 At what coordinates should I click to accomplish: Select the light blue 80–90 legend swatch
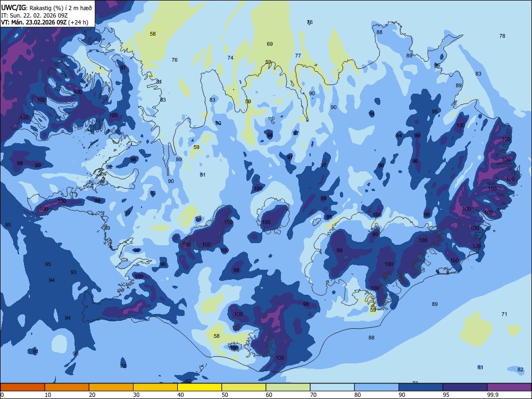pos(377,387)
